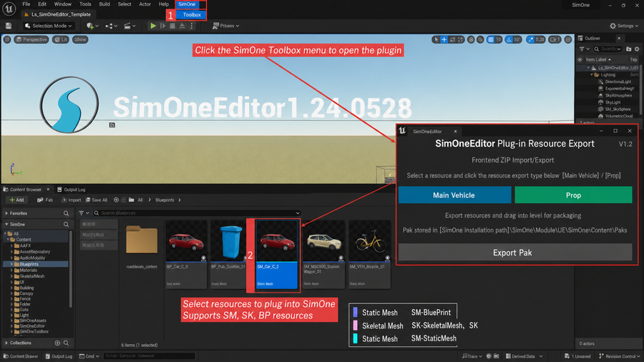
Task: Click the Main Vehicle export button
Action: click(x=454, y=195)
